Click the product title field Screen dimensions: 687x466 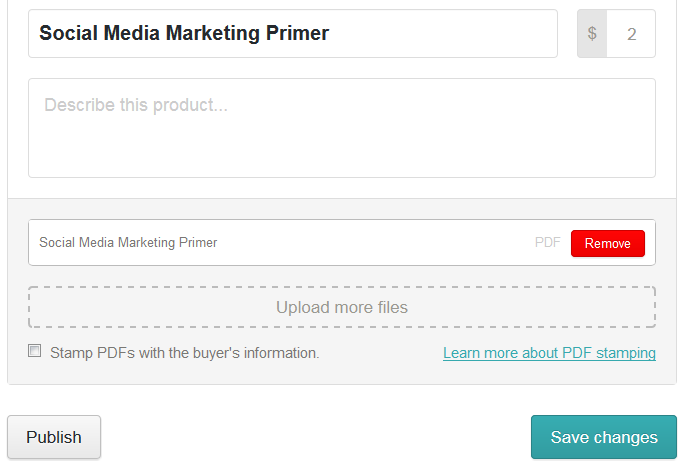pos(292,34)
